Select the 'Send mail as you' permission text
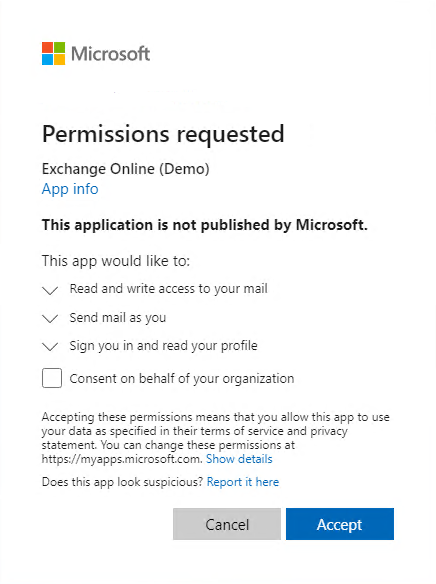Screen dimensions: 436x584 click(x=118, y=318)
